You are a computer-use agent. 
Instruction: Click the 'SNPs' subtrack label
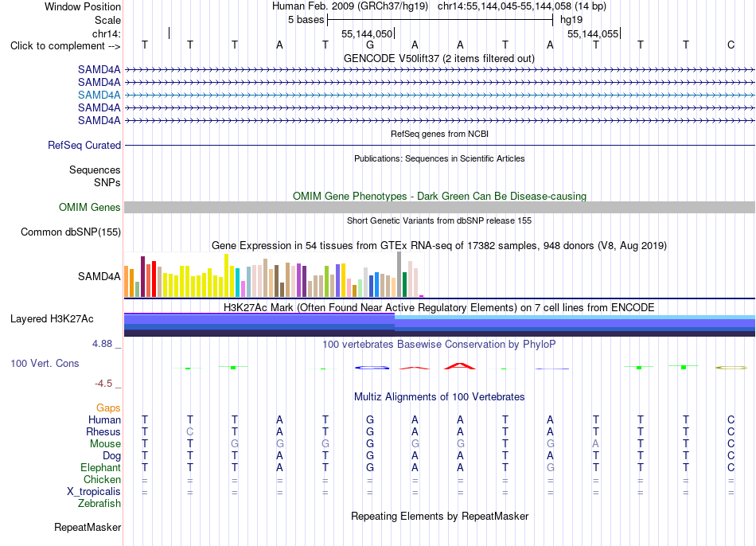(x=107, y=182)
